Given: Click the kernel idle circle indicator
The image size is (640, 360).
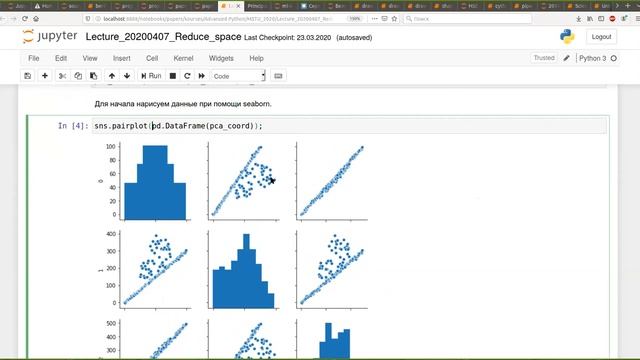Looking at the screenshot, I should [613, 58].
